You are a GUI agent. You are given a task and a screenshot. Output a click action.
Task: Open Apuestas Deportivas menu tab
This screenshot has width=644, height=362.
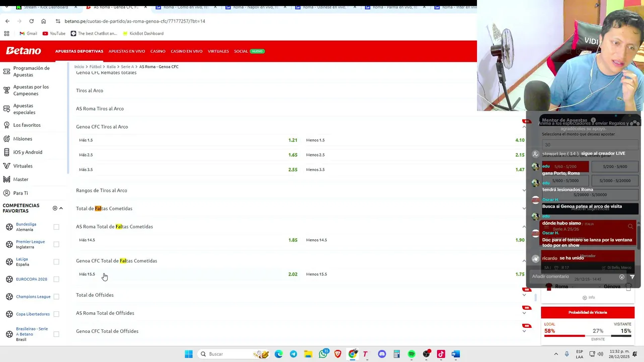click(x=79, y=51)
